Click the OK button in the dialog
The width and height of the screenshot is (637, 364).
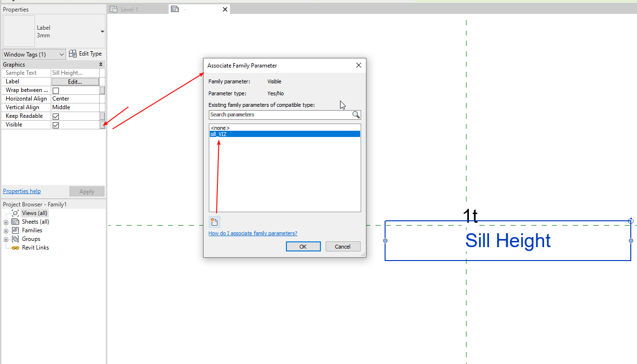[x=303, y=246]
